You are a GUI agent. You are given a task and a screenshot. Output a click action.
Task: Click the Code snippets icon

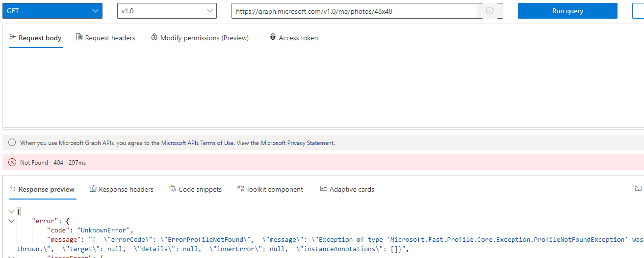[x=173, y=189]
